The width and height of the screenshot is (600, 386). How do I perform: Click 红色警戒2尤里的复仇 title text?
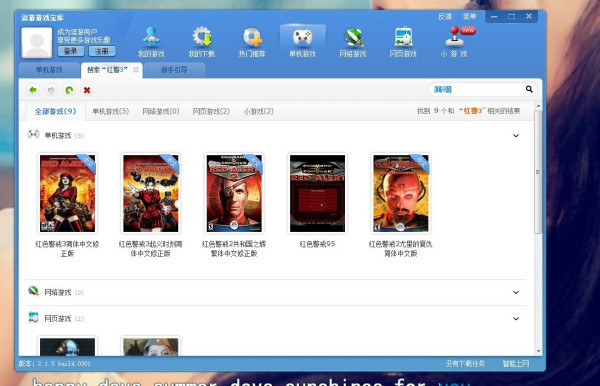click(x=401, y=248)
